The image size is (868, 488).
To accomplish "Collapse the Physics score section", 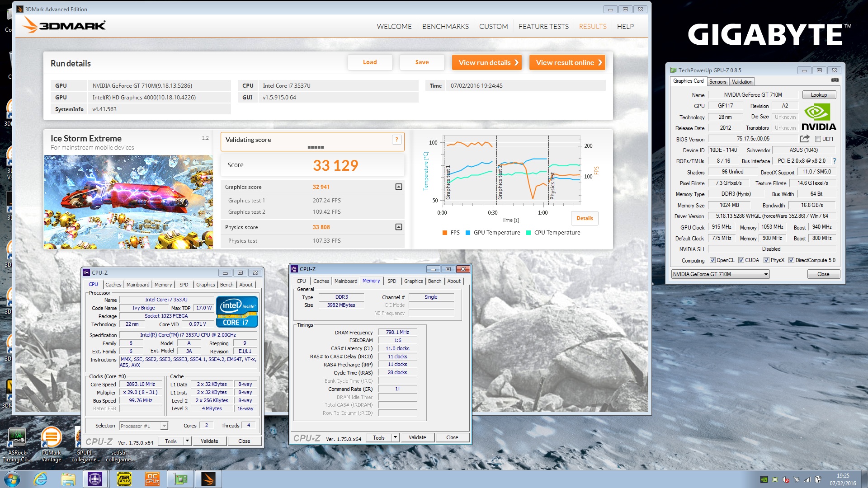I will point(398,227).
